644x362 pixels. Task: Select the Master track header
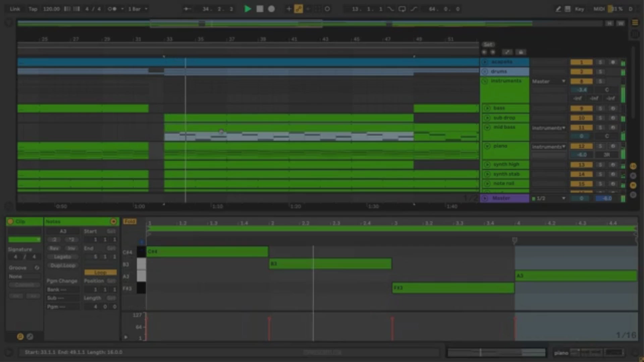pos(504,198)
